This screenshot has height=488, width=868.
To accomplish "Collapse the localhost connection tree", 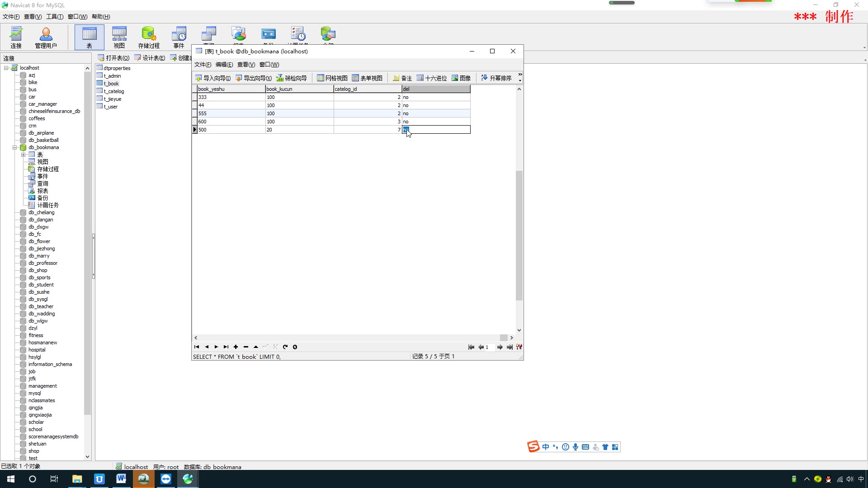I will click(6, 68).
